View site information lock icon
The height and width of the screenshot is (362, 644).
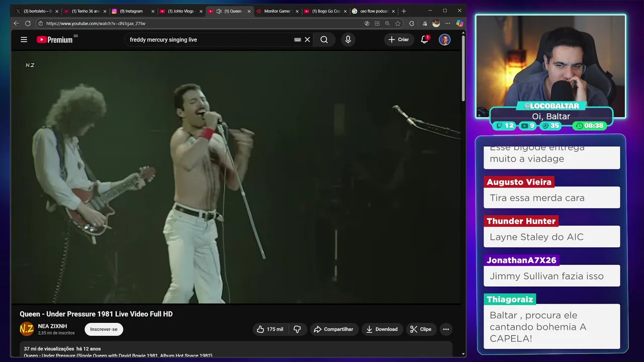[41, 23]
